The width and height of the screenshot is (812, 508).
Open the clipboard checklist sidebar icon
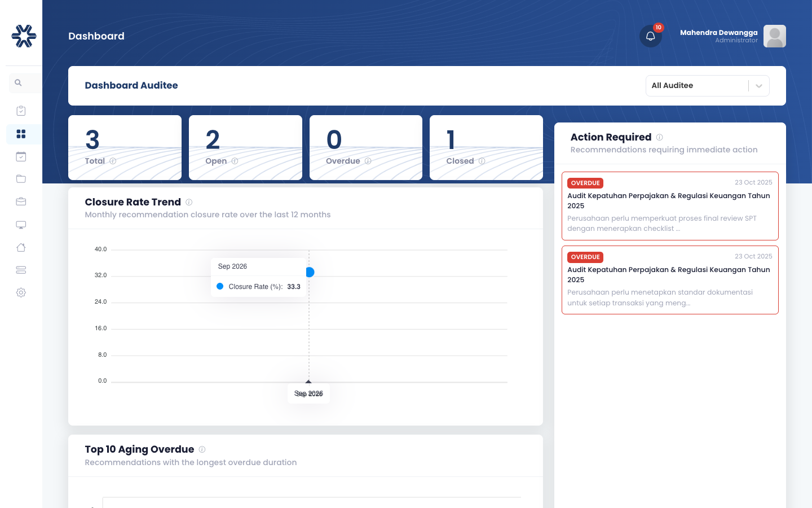tap(21, 111)
